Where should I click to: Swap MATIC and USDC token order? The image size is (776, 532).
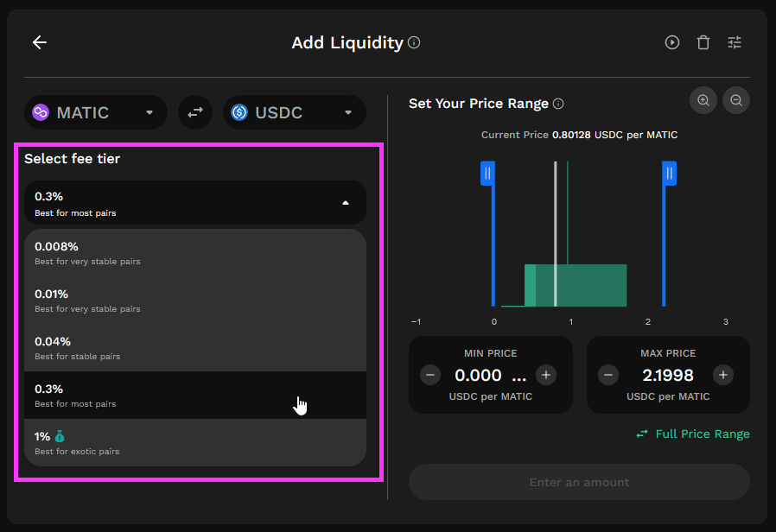click(x=195, y=113)
